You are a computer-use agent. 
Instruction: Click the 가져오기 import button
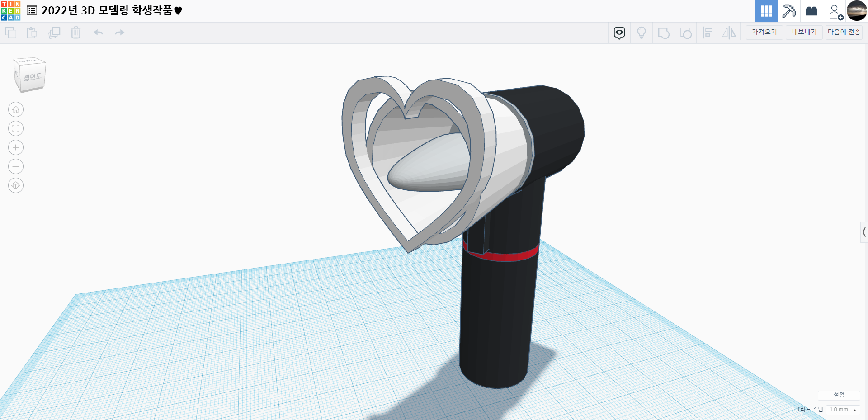(x=764, y=32)
